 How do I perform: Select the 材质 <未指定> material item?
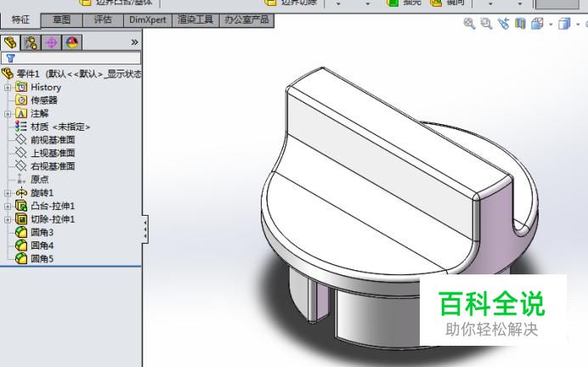tap(53, 127)
